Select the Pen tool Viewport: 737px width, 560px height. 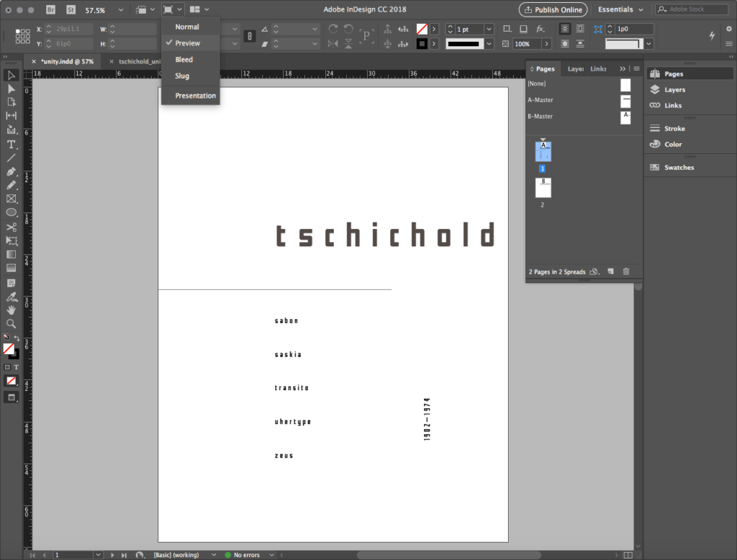pos(12,172)
